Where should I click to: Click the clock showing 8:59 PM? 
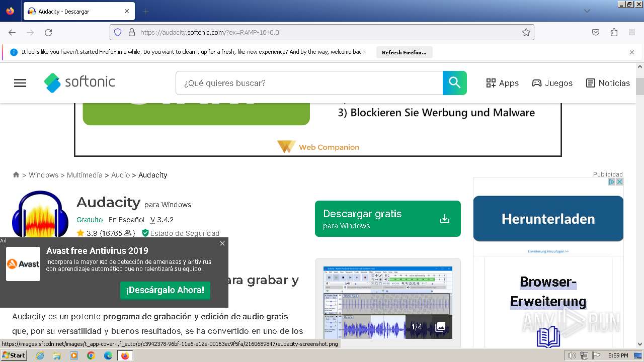[x=618, y=355]
